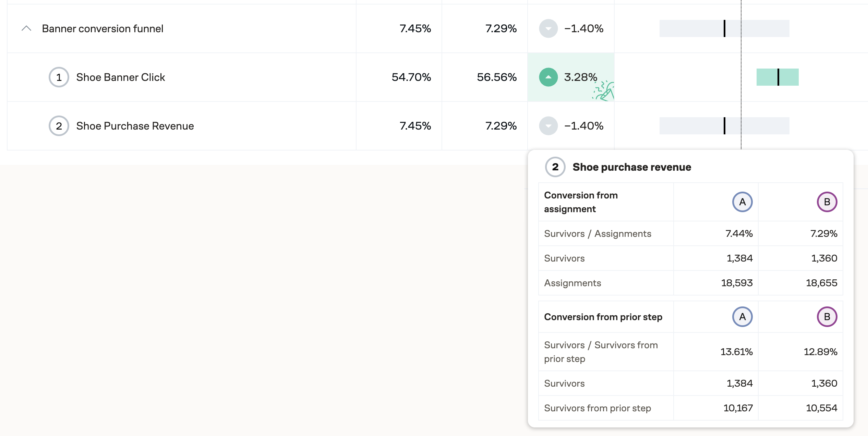The width and height of the screenshot is (868, 436).
Task: Click the green up-arrow lift icon at 3.28%
Action: coord(548,77)
